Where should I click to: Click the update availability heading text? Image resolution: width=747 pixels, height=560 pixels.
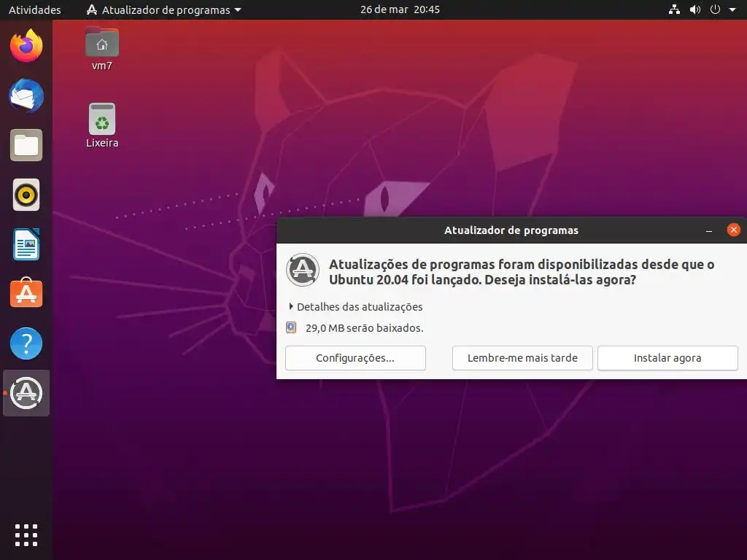pyautogui.click(x=522, y=272)
